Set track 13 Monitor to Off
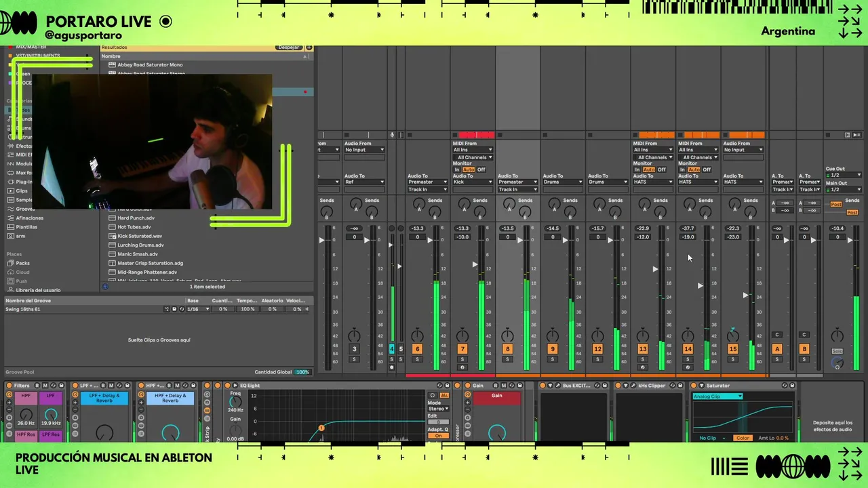This screenshot has width=868, height=488. (662, 169)
